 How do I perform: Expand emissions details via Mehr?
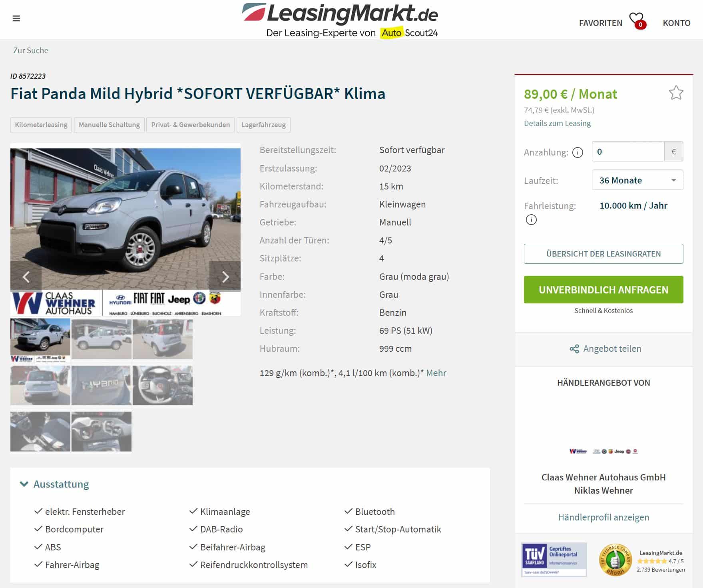[436, 373]
